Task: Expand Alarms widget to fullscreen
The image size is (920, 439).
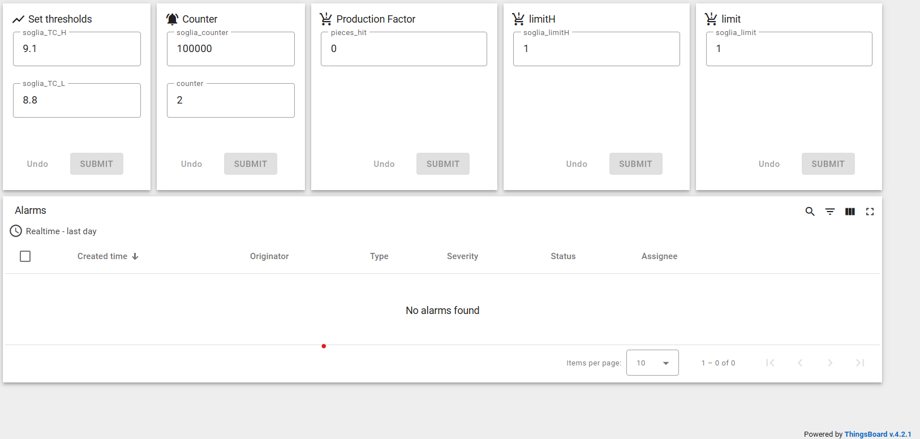Action: (870, 212)
